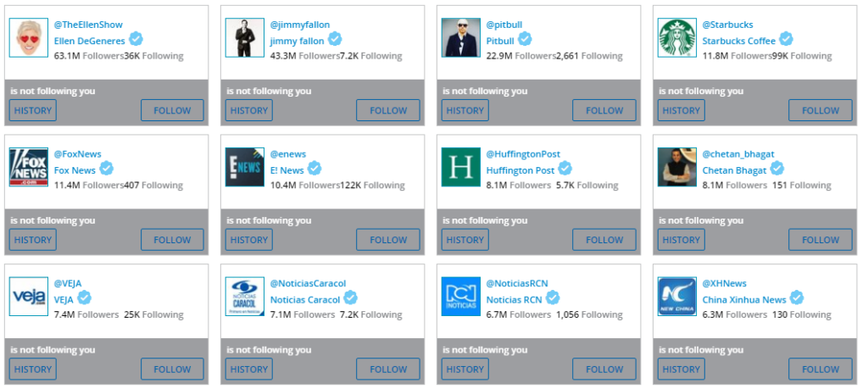868x389 pixels.
Task: Open the @pitbull handle link
Action: coord(505,25)
